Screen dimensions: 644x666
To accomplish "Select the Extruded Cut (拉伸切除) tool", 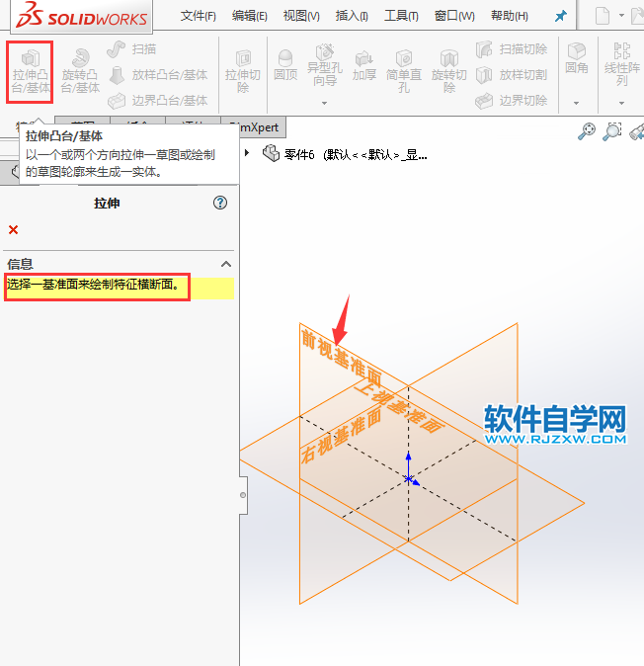I will [242, 71].
